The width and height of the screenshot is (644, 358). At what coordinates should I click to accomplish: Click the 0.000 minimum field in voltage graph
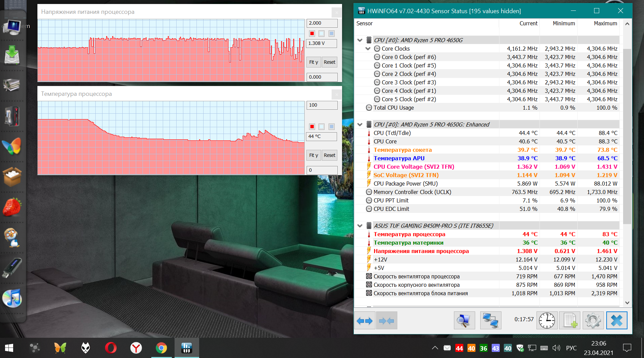pos(322,77)
